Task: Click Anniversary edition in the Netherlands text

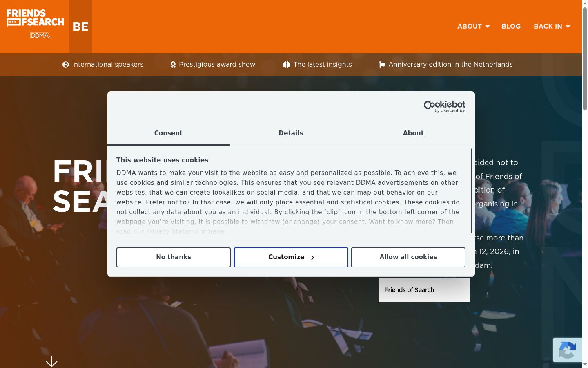Action: coord(450,65)
